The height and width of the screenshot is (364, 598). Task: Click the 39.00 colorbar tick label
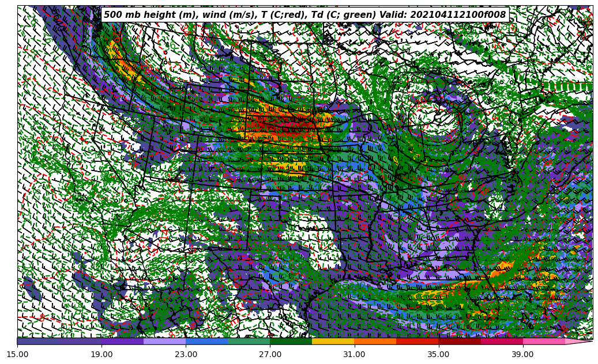pos(522,354)
